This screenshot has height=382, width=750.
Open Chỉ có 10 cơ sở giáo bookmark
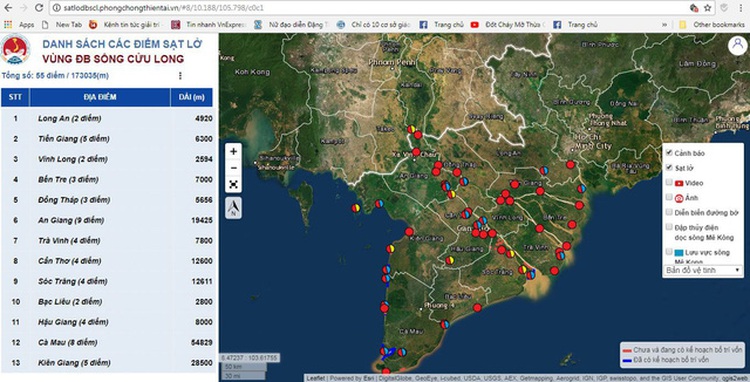(374, 24)
